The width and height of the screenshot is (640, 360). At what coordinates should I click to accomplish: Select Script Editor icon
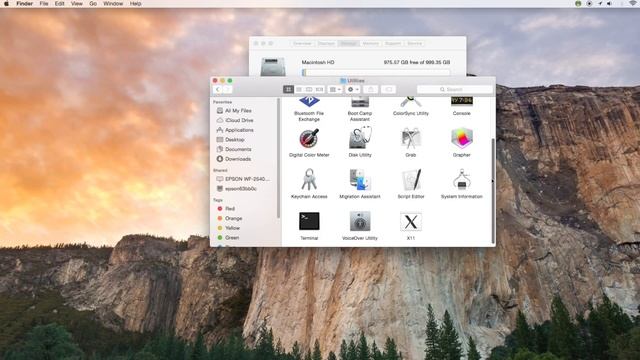click(x=411, y=180)
